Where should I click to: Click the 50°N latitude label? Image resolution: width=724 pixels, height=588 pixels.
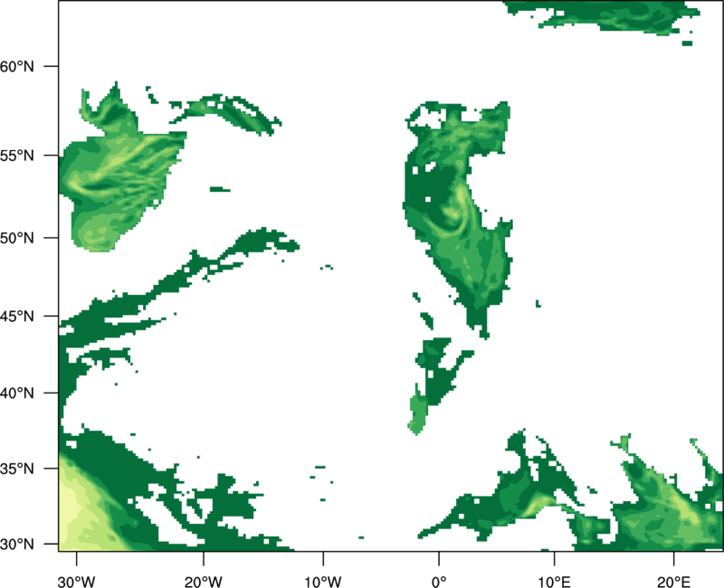tap(17, 238)
